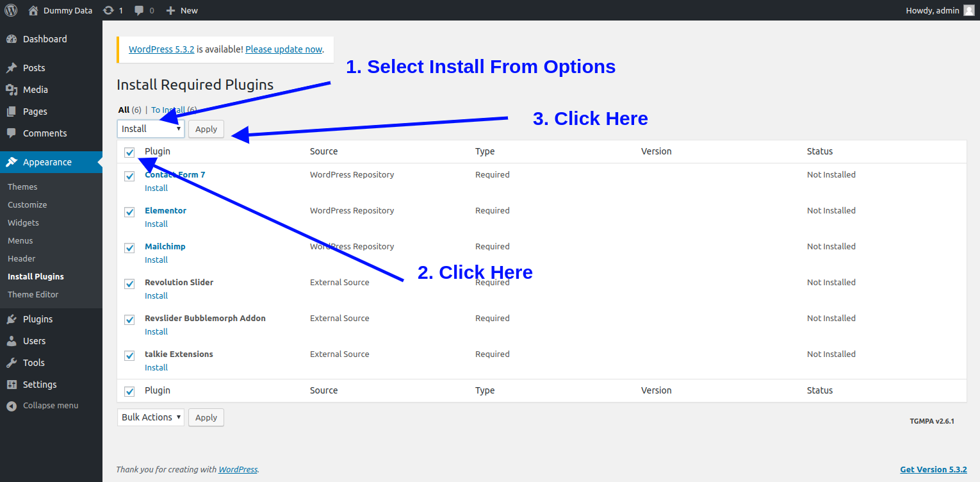Click the Posts pin icon
This screenshot has width=980, height=482.
pos(12,68)
